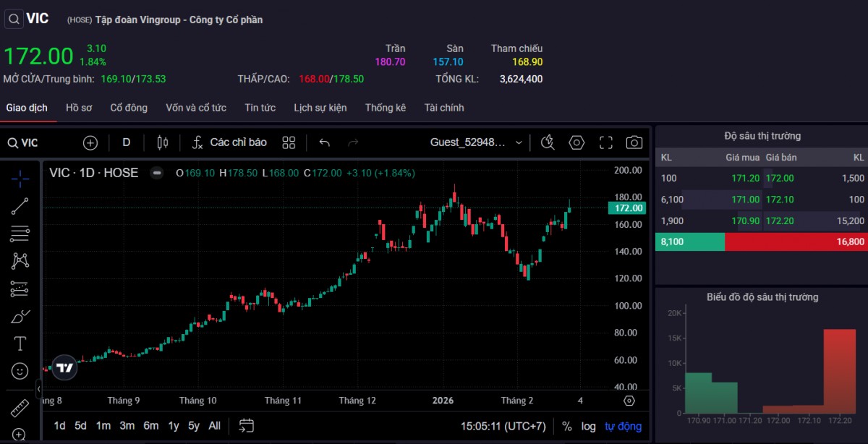Screen dimensions: 868x444
Task: Enter fullscreen chart mode
Action: click(x=606, y=142)
